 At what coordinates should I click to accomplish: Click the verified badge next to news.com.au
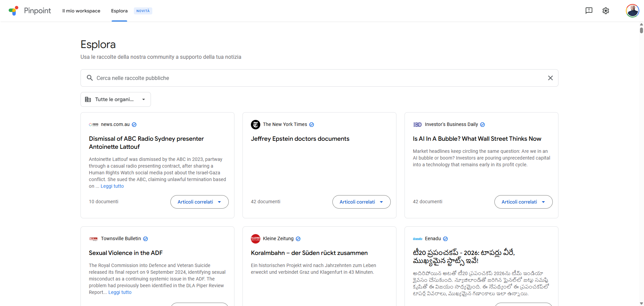point(134,125)
